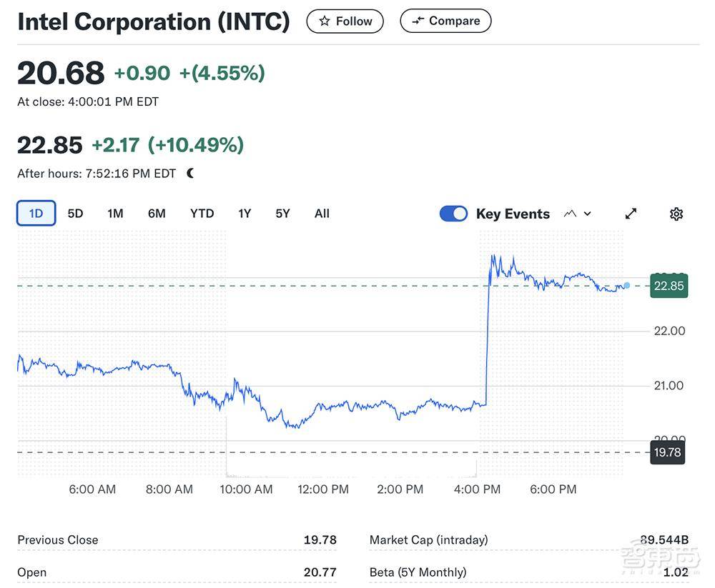715x588 pixels.
Task: Click the after-hours price 22.85
Action: click(x=50, y=146)
